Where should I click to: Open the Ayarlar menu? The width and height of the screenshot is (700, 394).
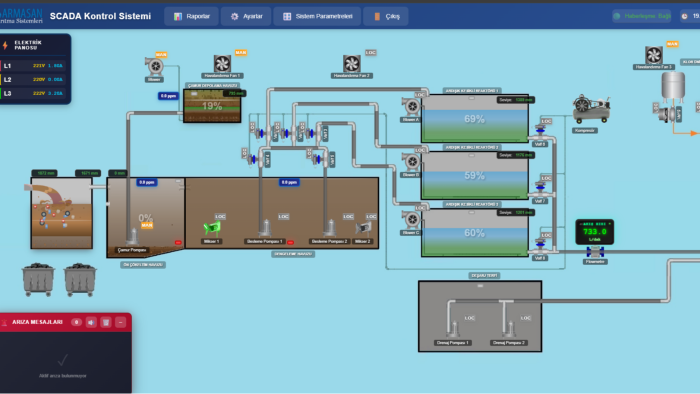point(246,16)
